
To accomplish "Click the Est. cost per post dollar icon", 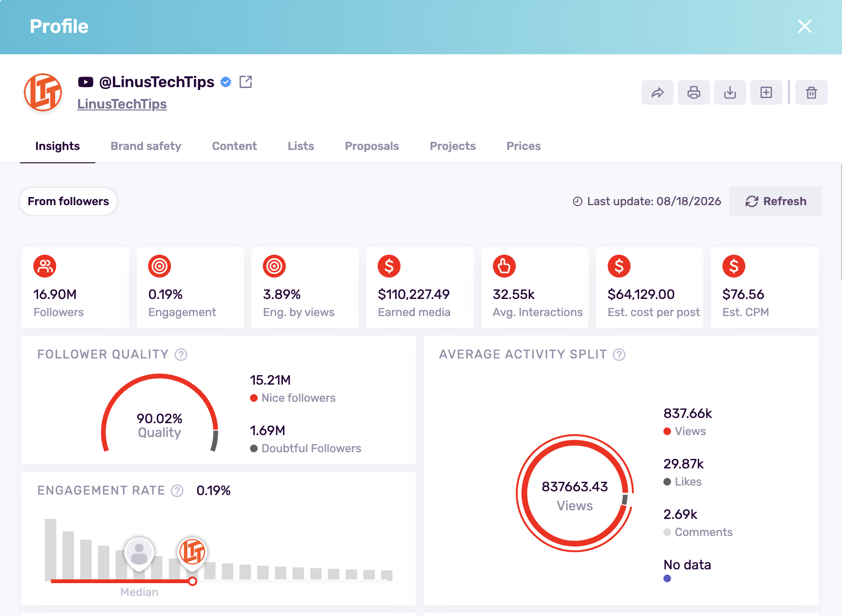I will click(619, 266).
